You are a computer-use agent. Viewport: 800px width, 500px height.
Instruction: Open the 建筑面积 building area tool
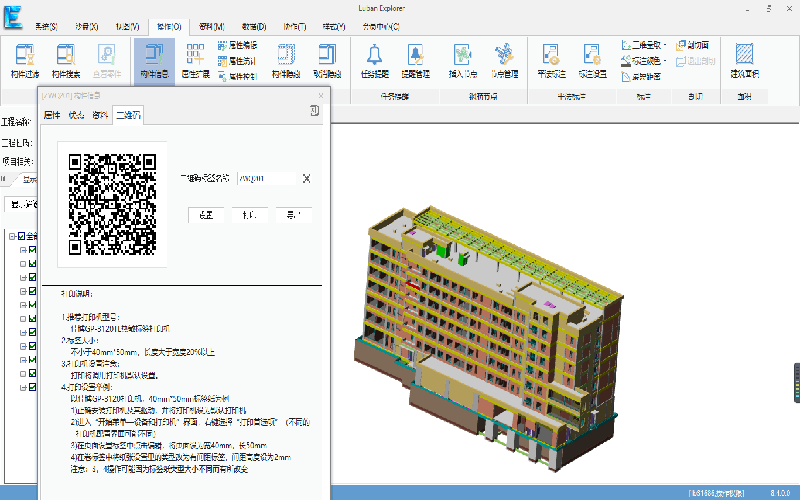point(744,61)
